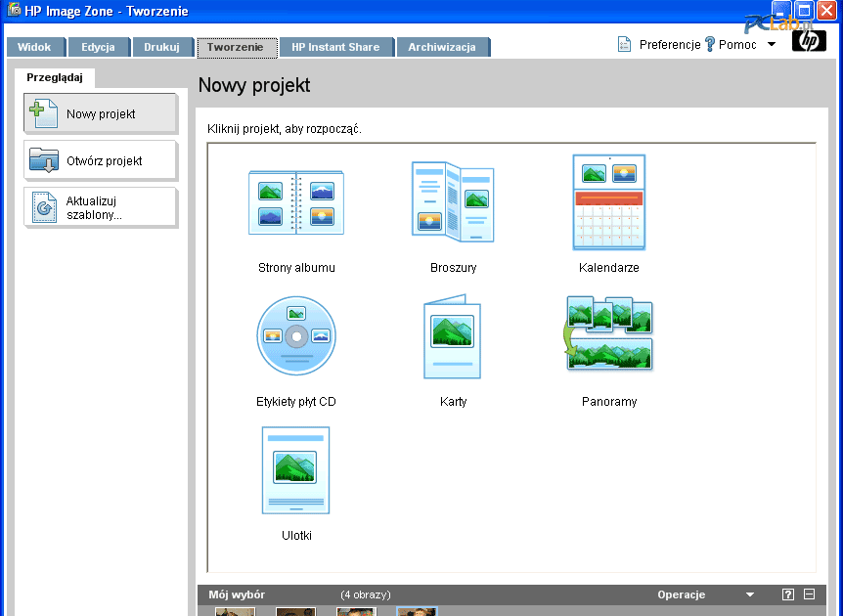Go to HP Instant Share tab
Viewport: 843px width, 616px height.
pyautogui.click(x=336, y=47)
